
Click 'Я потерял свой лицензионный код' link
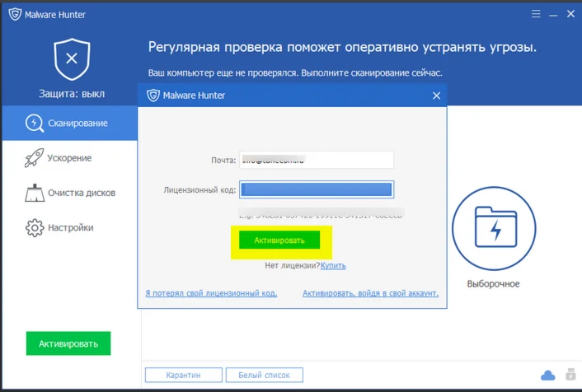211,293
